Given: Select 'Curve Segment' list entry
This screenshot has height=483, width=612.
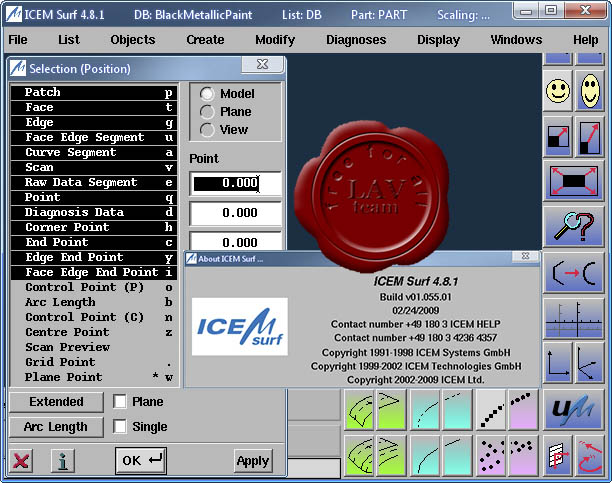Looking at the screenshot, I should pos(94,152).
